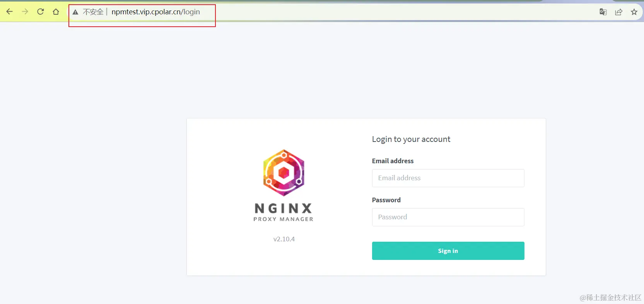
Task: Click the browser back arrow
Action: tap(10, 12)
